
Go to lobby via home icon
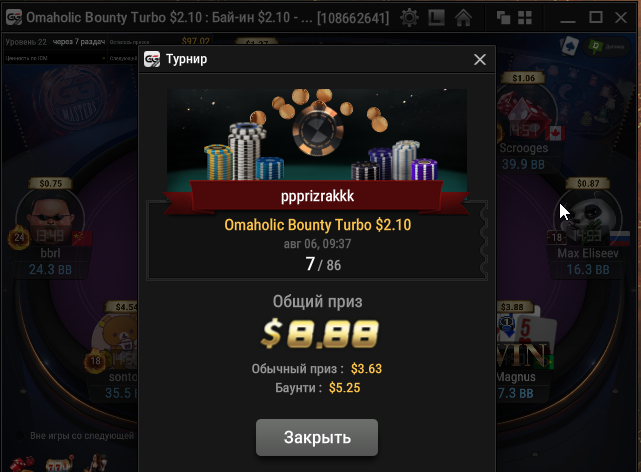(x=463, y=18)
